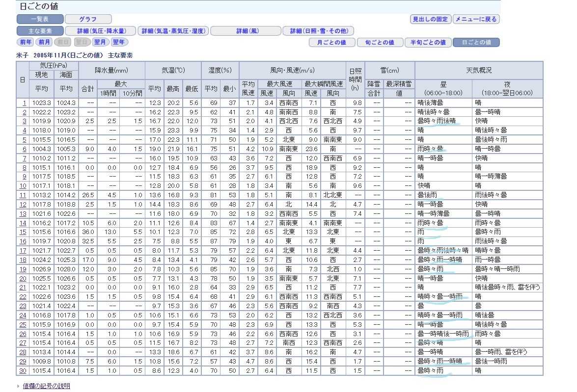Open the 詳細(気圧・降水量) tab
The height and width of the screenshot is (392, 577).
tap(101, 31)
